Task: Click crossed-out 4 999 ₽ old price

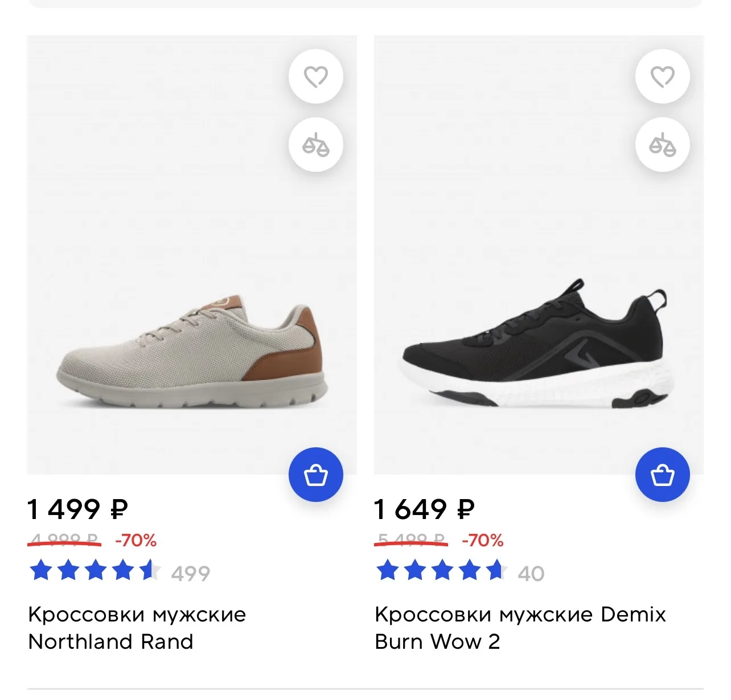Action: [x=64, y=540]
